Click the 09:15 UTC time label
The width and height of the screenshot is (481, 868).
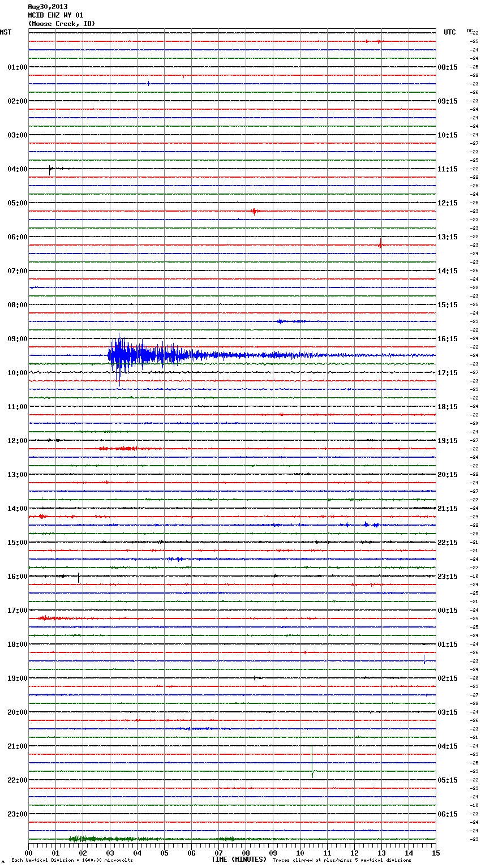coord(448,101)
